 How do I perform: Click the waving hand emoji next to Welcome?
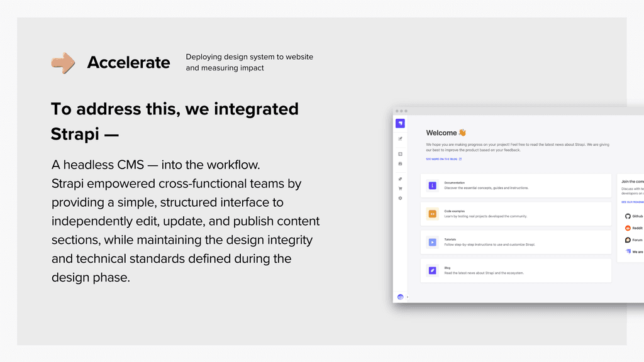point(462,133)
